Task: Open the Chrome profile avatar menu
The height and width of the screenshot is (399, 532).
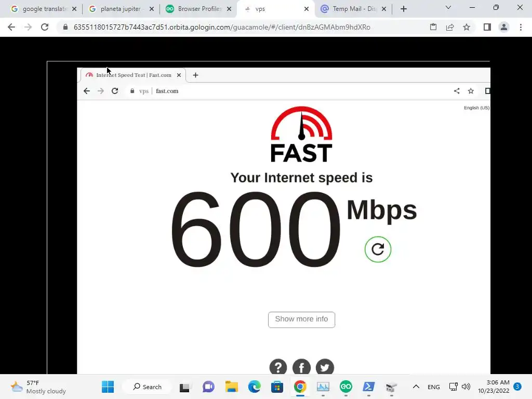Action: [504, 27]
